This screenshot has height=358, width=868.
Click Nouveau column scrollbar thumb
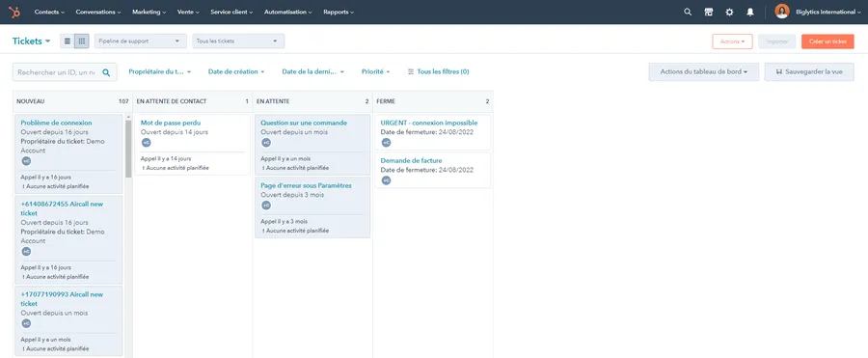tap(128, 149)
